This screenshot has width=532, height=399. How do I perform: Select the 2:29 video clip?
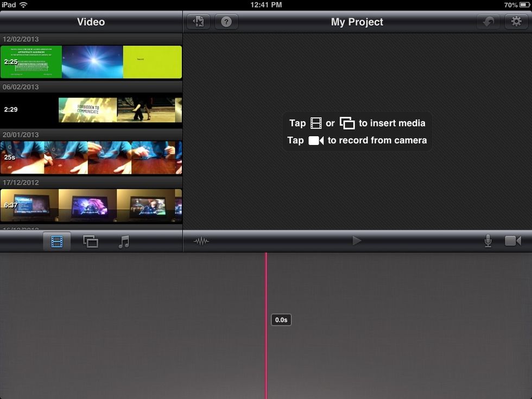pyautogui.click(x=91, y=110)
